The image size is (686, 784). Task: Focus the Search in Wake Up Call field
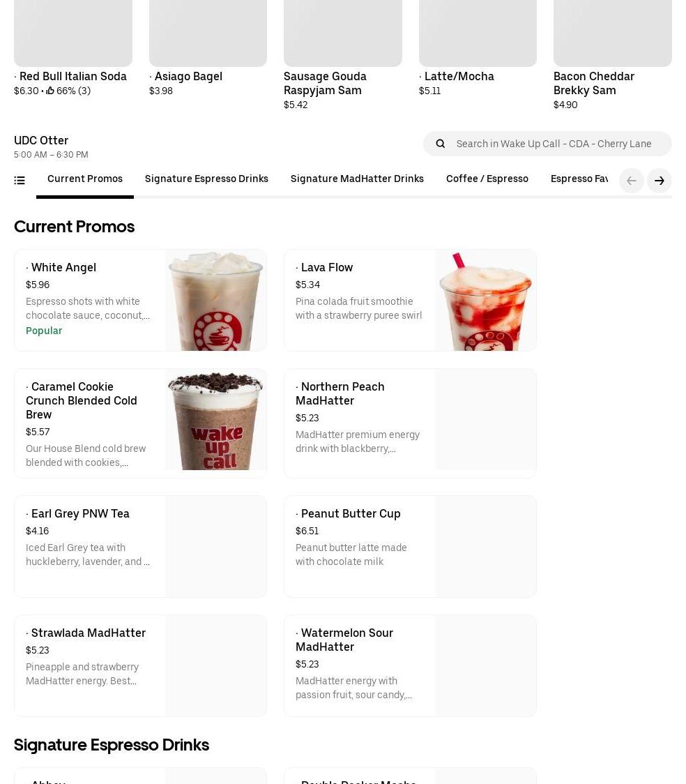[547, 144]
